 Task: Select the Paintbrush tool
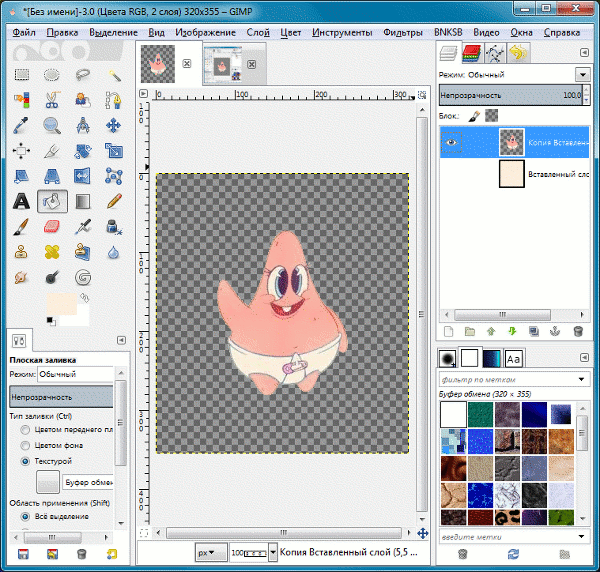point(21,227)
